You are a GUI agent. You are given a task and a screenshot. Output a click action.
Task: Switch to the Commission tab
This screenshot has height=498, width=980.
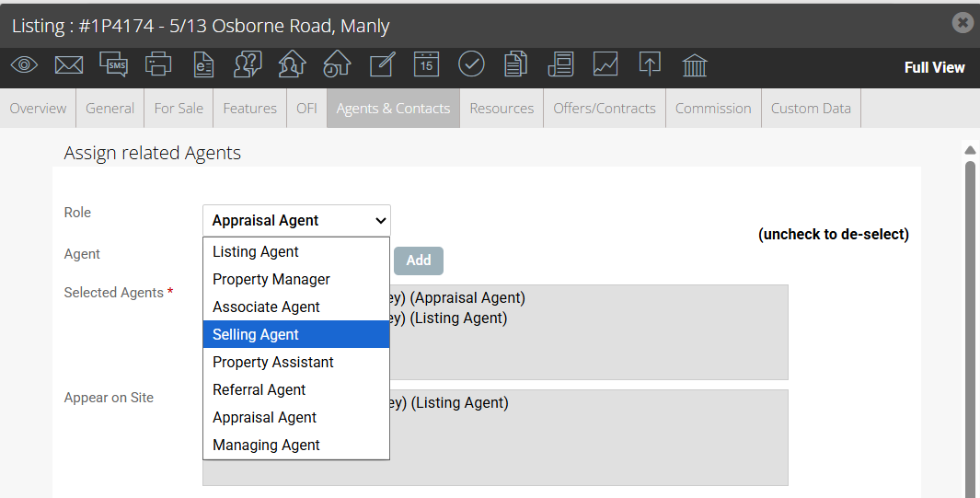pyautogui.click(x=713, y=108)
